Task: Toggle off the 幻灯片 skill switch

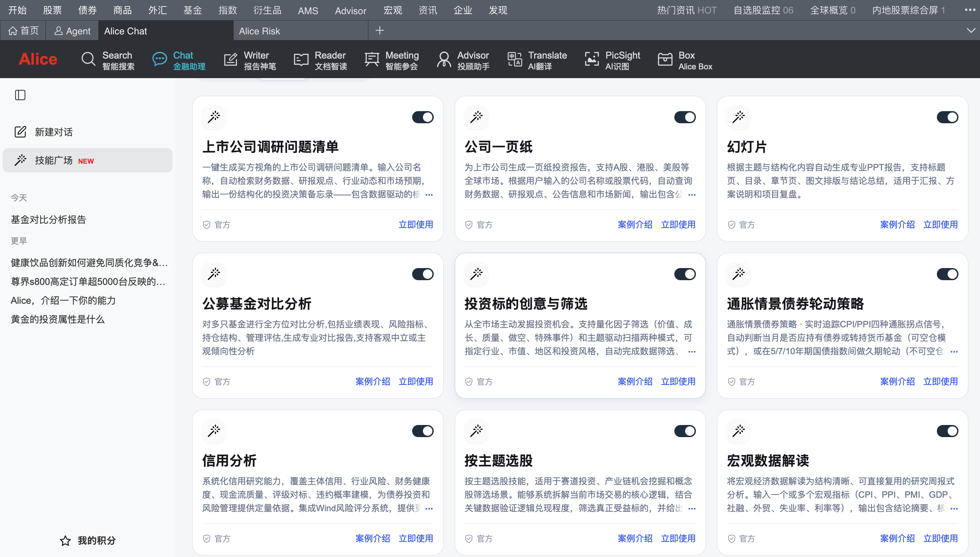Action: [947, 117]
